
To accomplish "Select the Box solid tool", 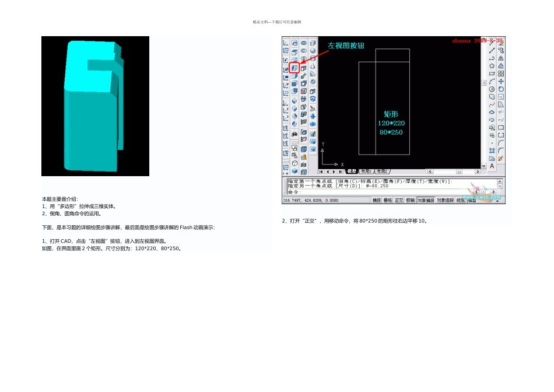I will [313, 43].
